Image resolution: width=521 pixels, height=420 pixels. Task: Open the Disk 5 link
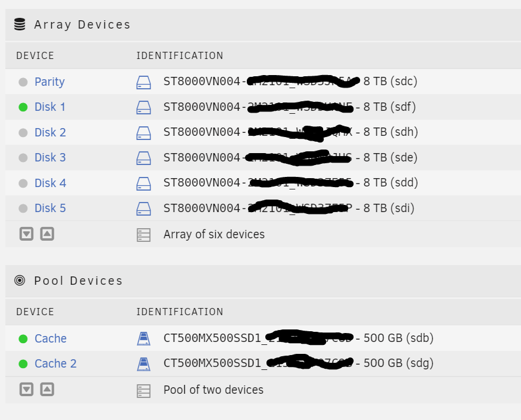pyautogui.click(x=50, y=208)
